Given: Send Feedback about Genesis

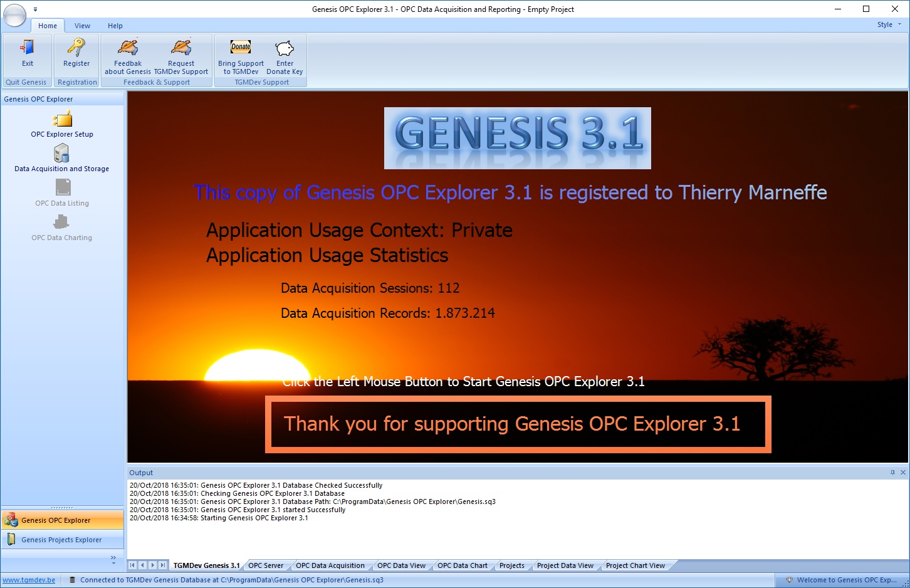Looking at the screenshot, I should (x=128, y=56).
